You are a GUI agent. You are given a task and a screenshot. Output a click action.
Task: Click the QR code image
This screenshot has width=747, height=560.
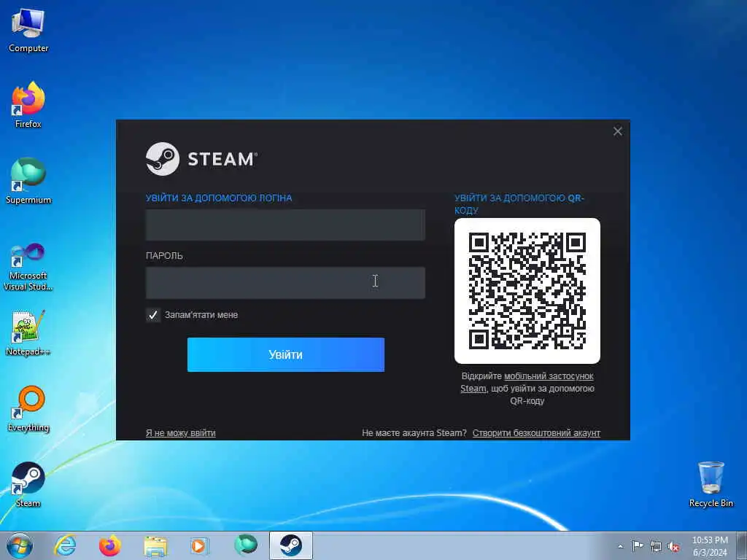coord(527,291)
